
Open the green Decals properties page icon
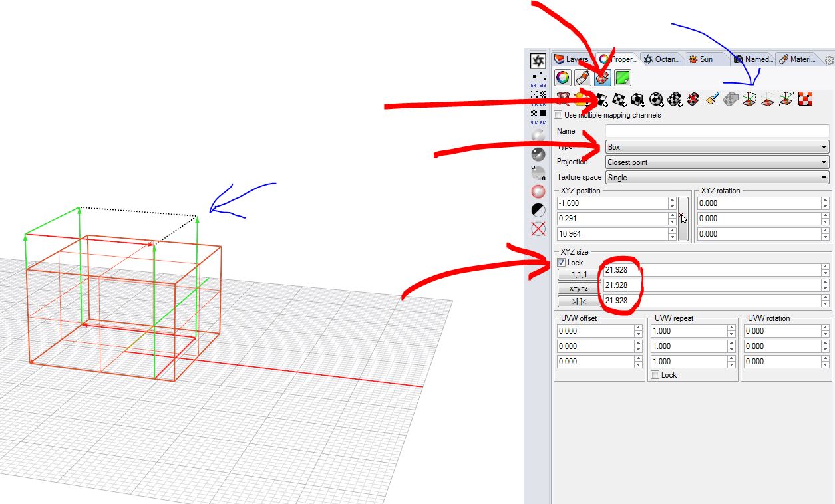pos(623,78)
